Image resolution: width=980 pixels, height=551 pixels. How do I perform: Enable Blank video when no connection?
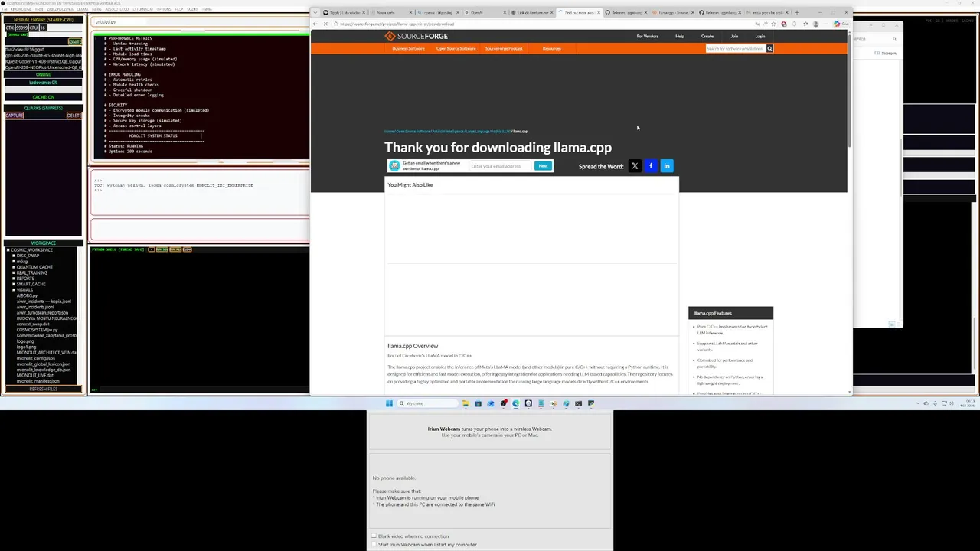point(374,536)
